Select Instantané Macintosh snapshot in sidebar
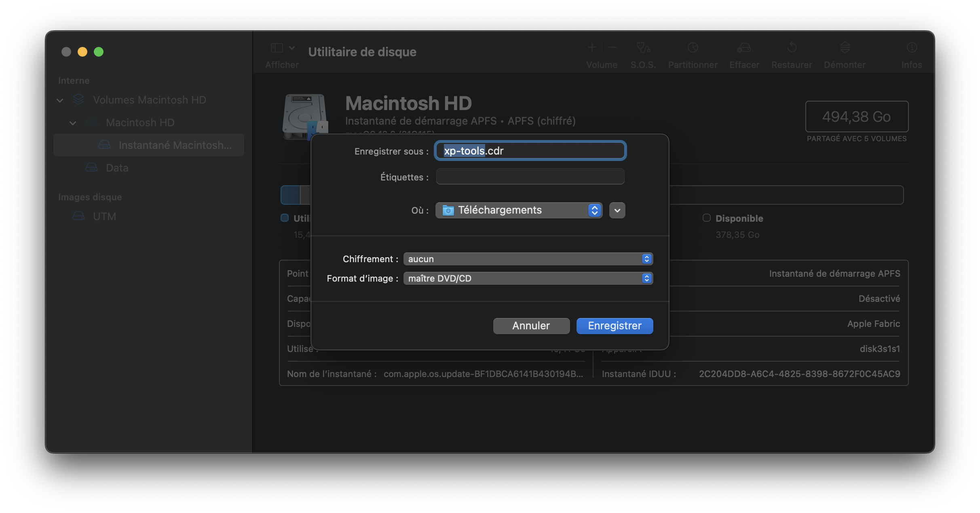This screenshot has width=980, height=513. point(149,145)
